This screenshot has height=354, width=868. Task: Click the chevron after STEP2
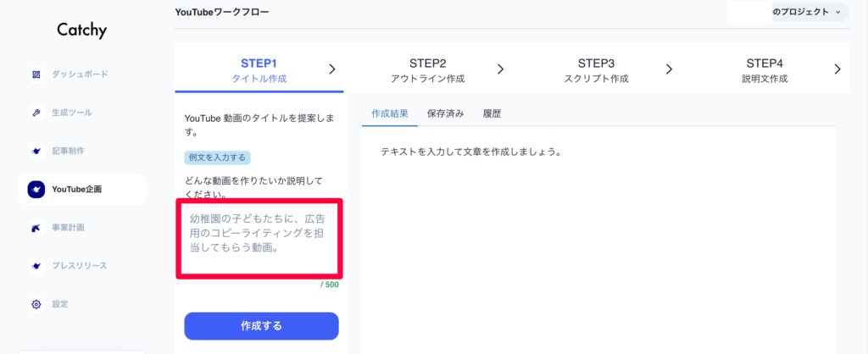point(500,69)
